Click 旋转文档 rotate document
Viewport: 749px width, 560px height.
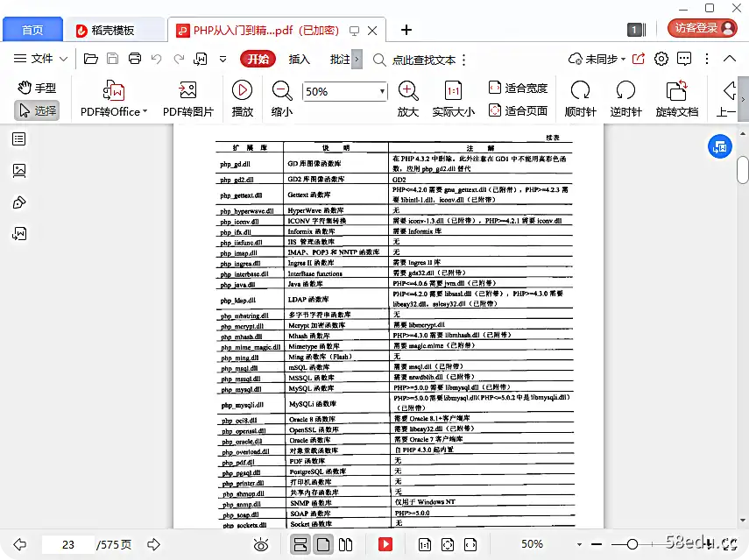[x=677, y=99]
